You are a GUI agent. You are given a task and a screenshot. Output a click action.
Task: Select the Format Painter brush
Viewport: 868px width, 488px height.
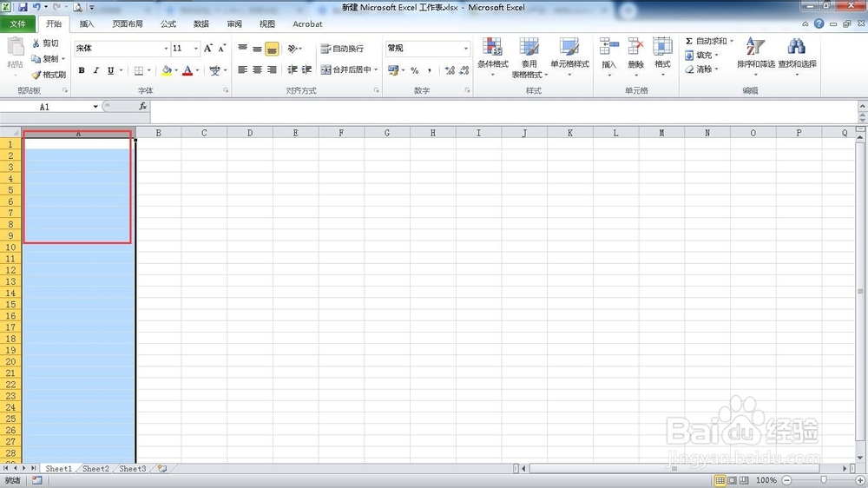(x=36, y=74)
